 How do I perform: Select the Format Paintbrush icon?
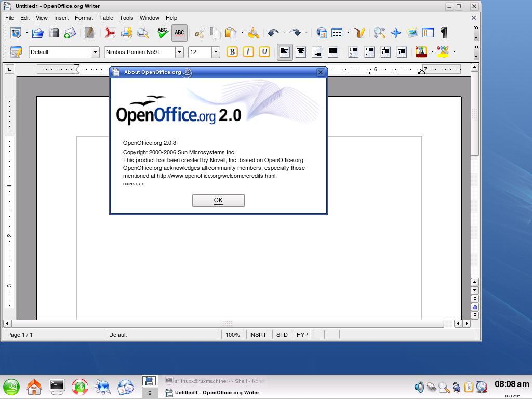click(254, 33)
